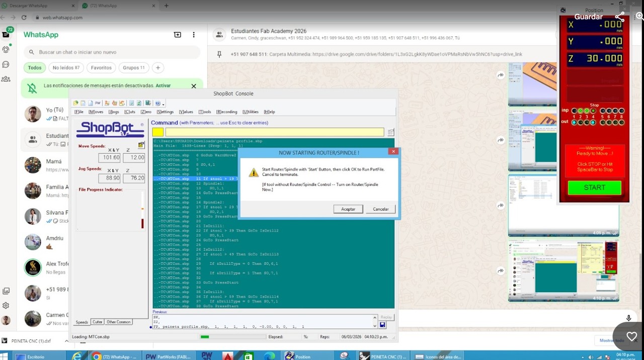The image size is (644, 360).
Task: Switch to the Other Common tab
Action: pyautogui.click(x=119, y=322)
